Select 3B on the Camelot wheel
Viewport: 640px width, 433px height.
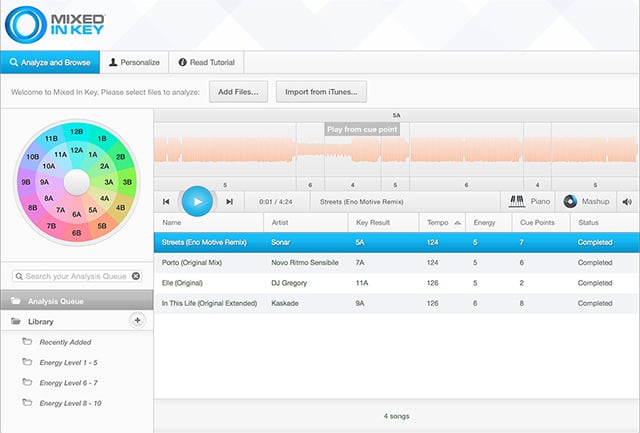point(127,182)
